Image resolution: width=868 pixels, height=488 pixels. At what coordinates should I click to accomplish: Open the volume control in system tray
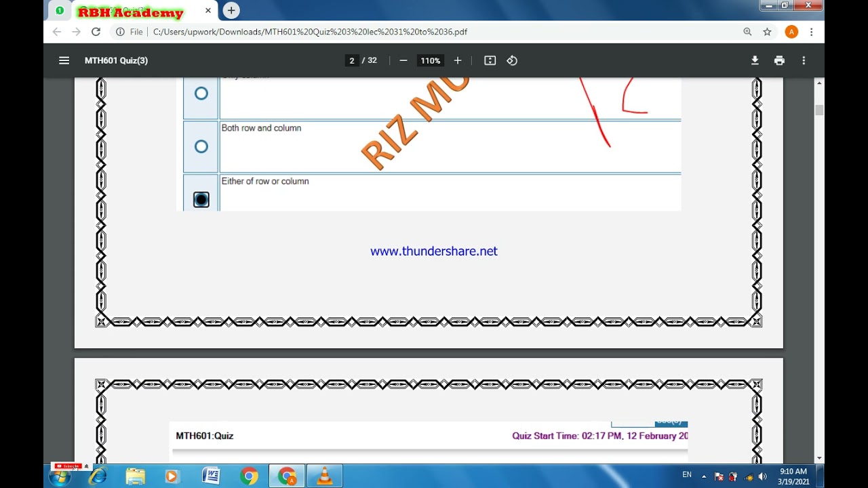(762, 476)
